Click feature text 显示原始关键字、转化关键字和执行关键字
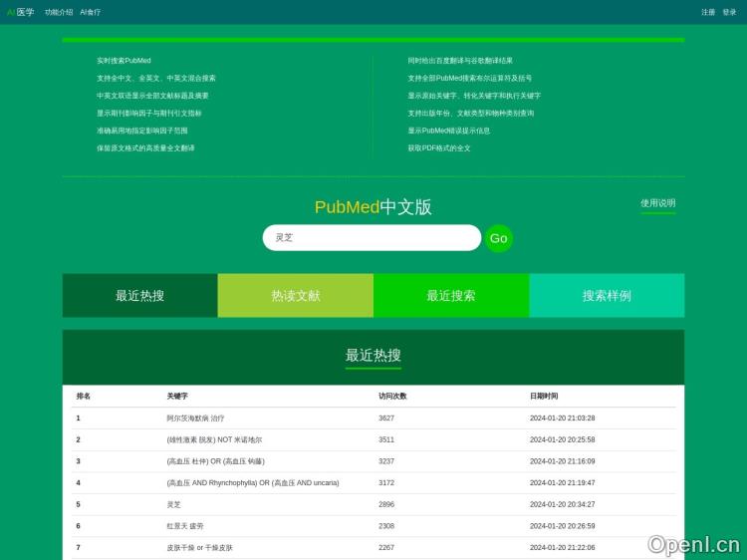 474,96
